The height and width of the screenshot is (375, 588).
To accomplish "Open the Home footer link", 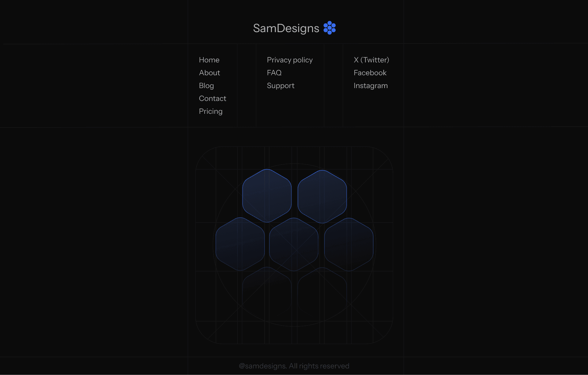I will [x=209, y=60].
